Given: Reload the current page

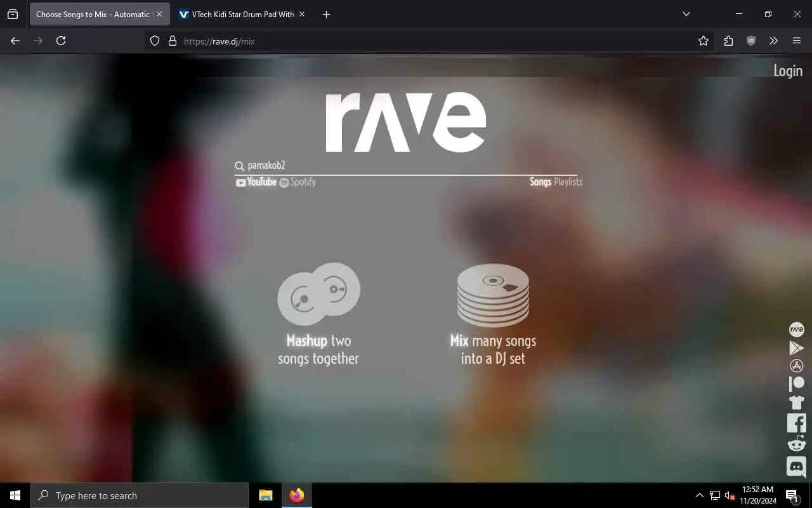Looking at the screenshot, I should (x=61, y=41).
